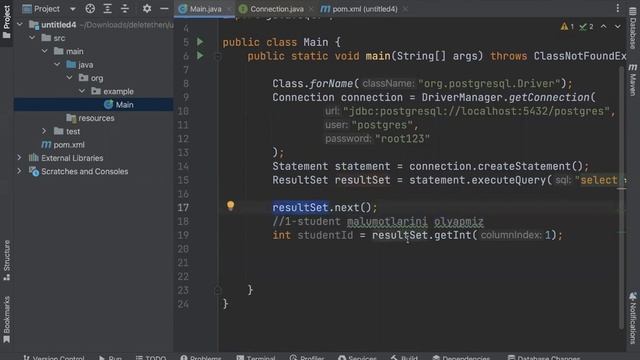Click studentId variable on line 19
640x360 pixels.
[x=325, y=235]
